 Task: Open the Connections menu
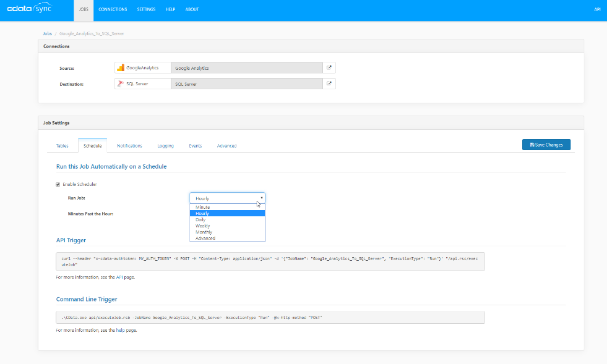tap(113, 9)
